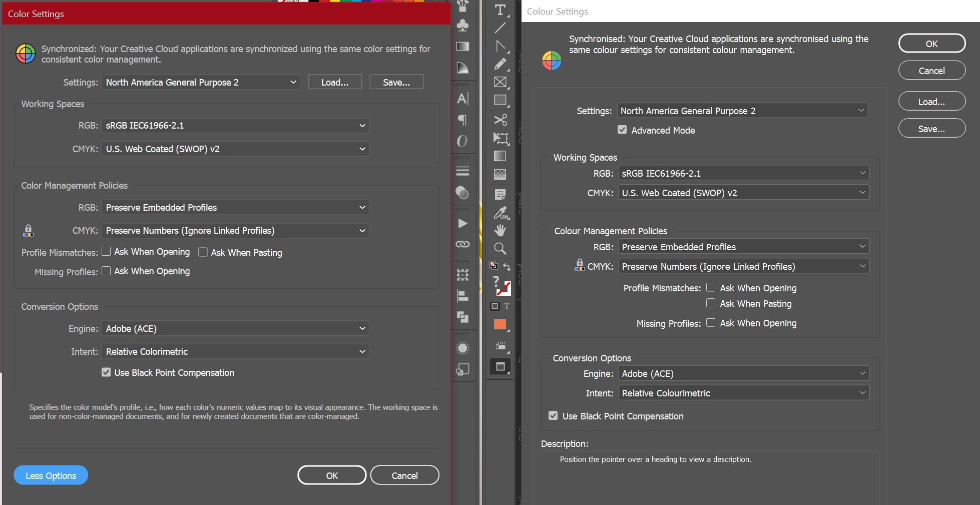Open Engine Adobe (ACE) dropdown in Color Settings
This screenshot has width=980, height=505.
coord(235,328)
